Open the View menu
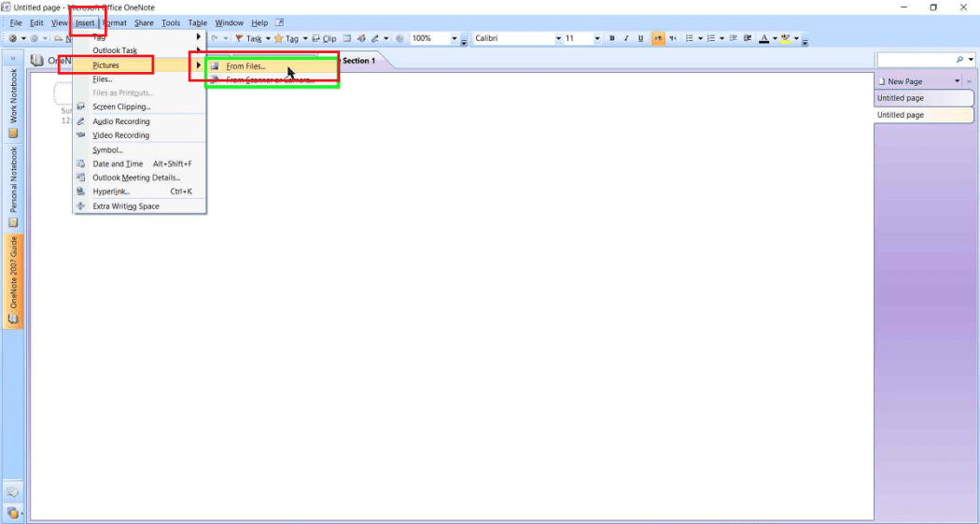The image size is (980, 524). [60, 22]
